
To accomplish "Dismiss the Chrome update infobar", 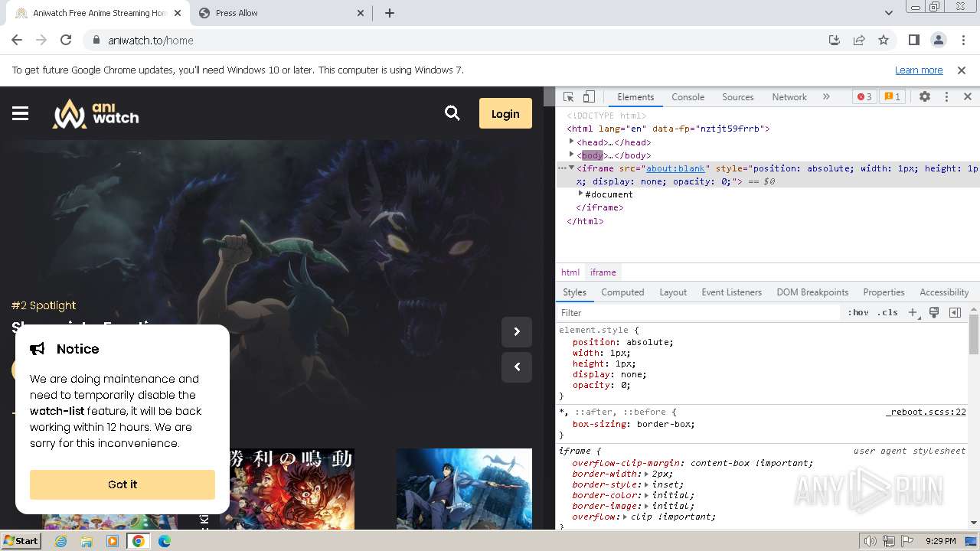I will click(x=962, y=70).
